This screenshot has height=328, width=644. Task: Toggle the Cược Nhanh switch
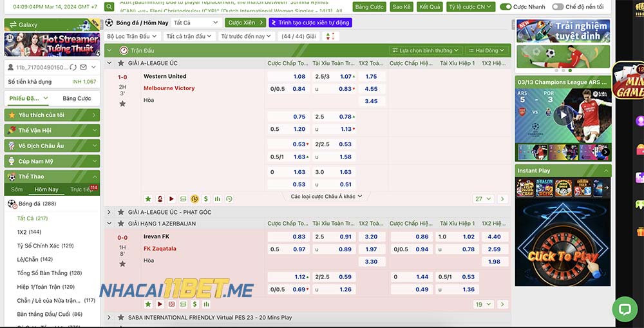tap(506, 7)
